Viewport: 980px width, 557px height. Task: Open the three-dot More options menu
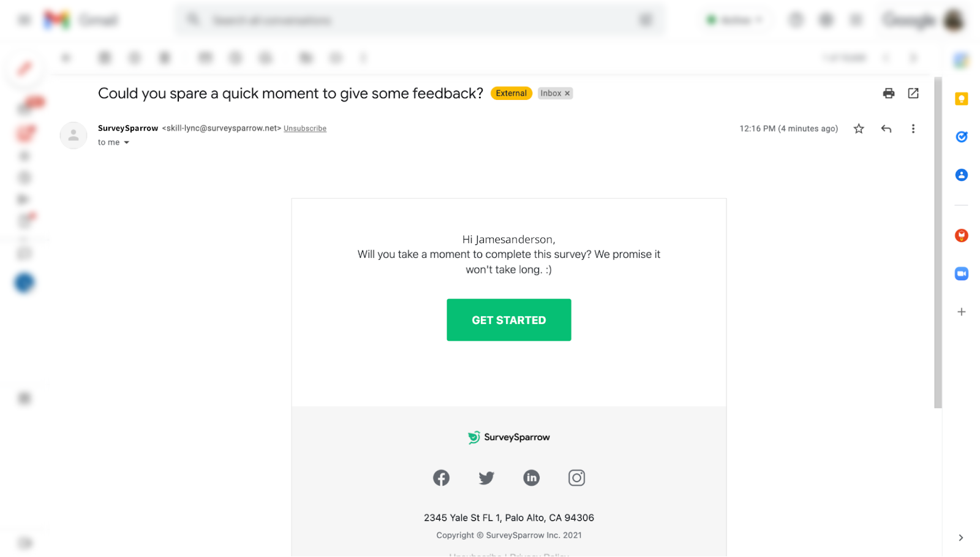click(x=913, y=129)
